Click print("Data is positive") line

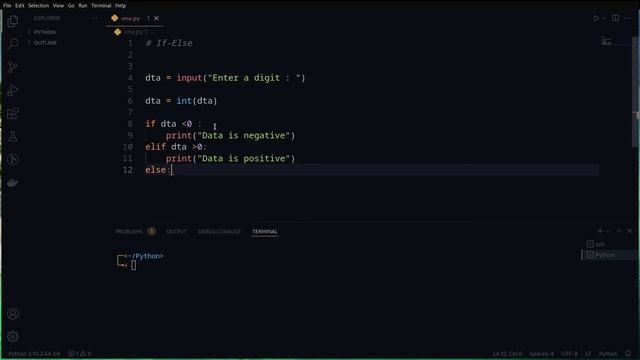(230, 158)
